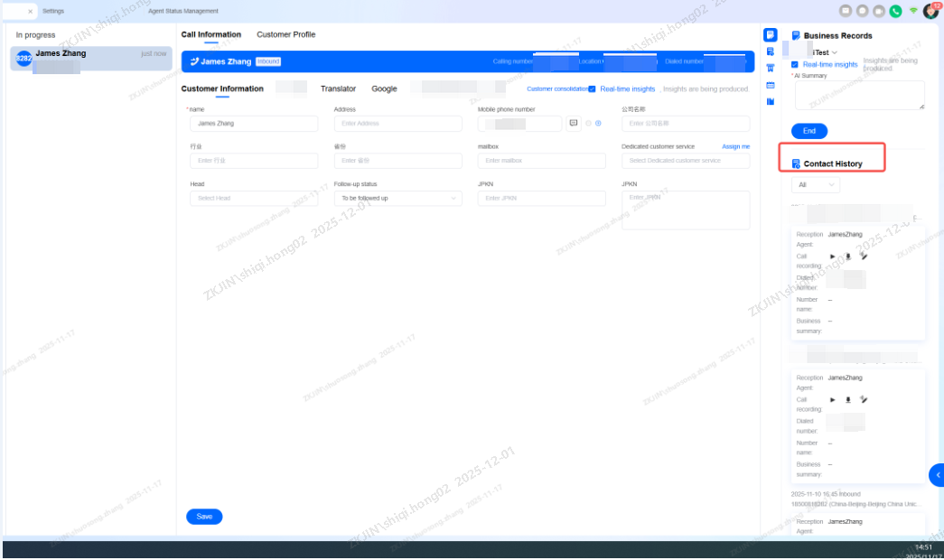The height and width of the screenshot is (560, 944).
Task: Toggle Real-time insights checkbox under Business Records
Action: (x=795, y=65)
